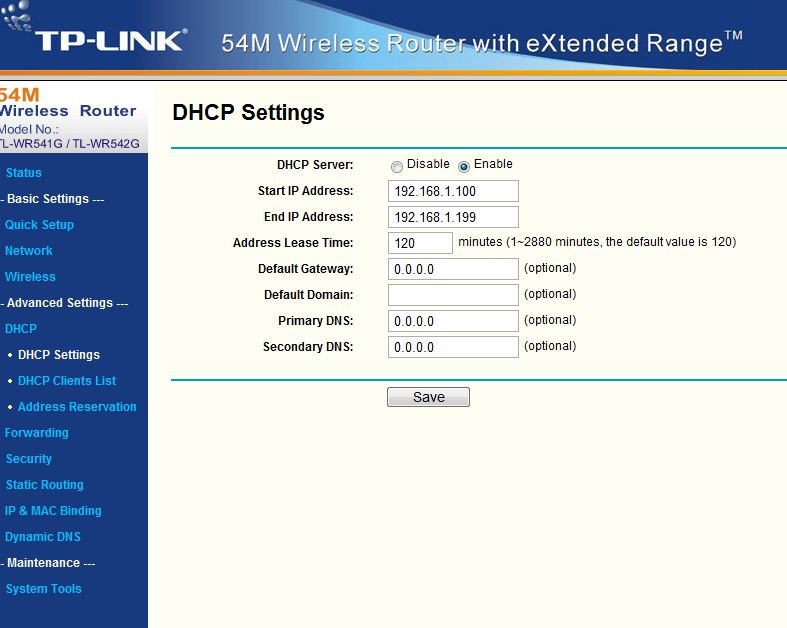Select the Disable DHCP Server radio button
The width and height of the screenshot is (787, 628).
397,167
